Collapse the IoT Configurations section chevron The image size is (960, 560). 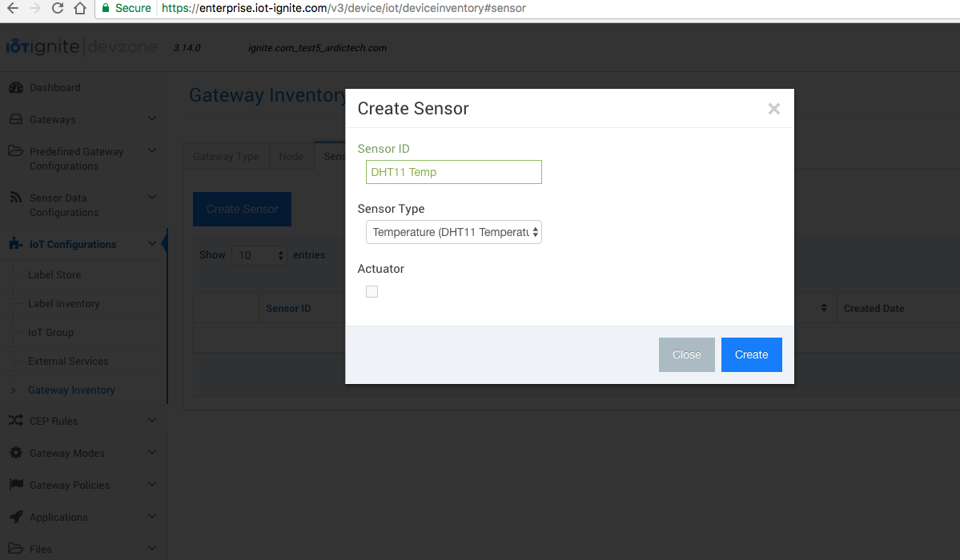[152, 243]
